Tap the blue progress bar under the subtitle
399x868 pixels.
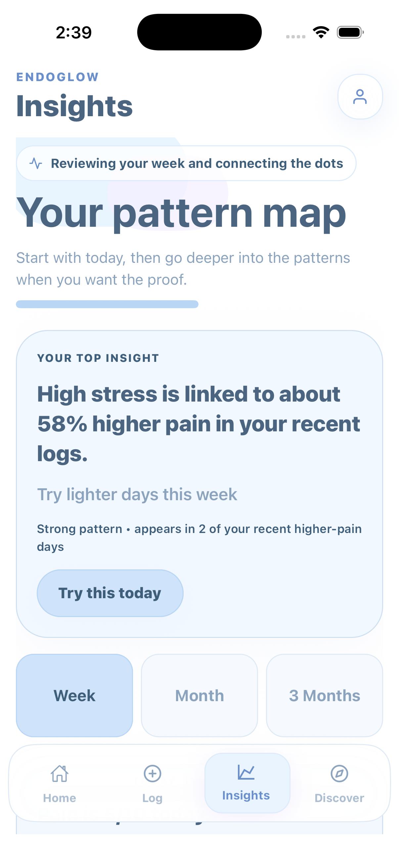[x=107, y=304]
